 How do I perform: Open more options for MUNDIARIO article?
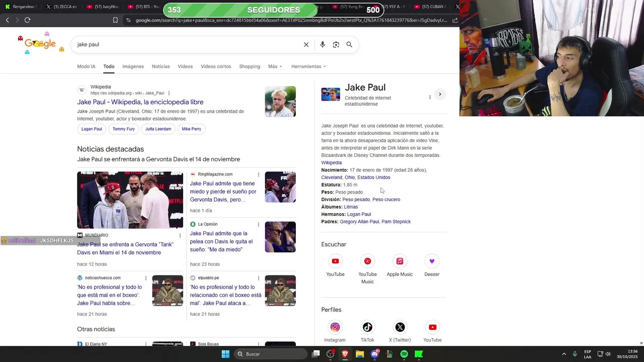pos(180,235)
